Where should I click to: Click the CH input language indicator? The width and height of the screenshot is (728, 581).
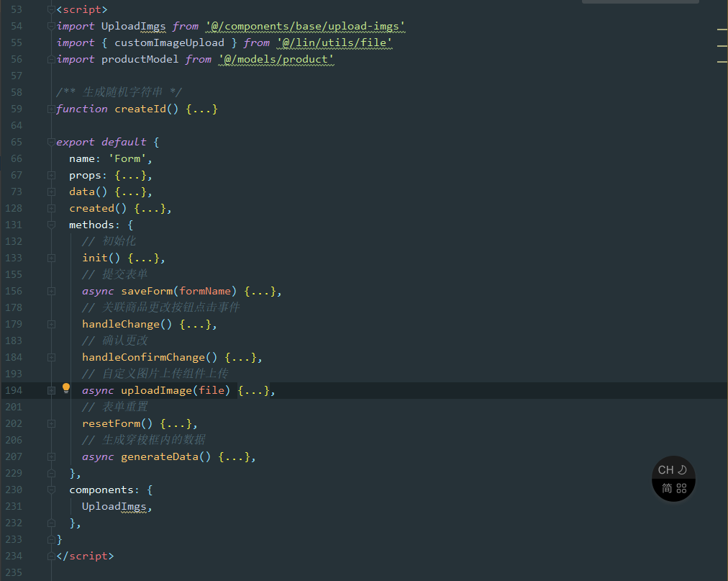[x=665, y=470]
